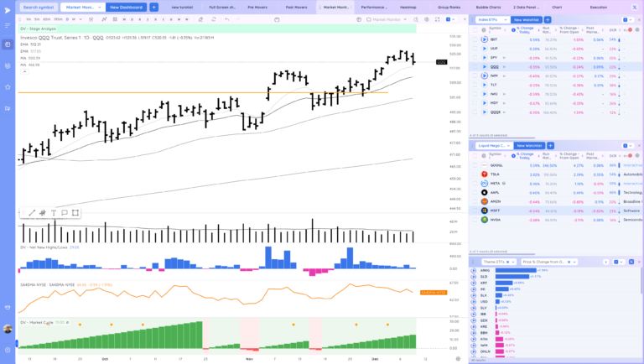Screen dimensions: 644x364
Task: Switch to the Heatmap tab
Action: [408, 7]
